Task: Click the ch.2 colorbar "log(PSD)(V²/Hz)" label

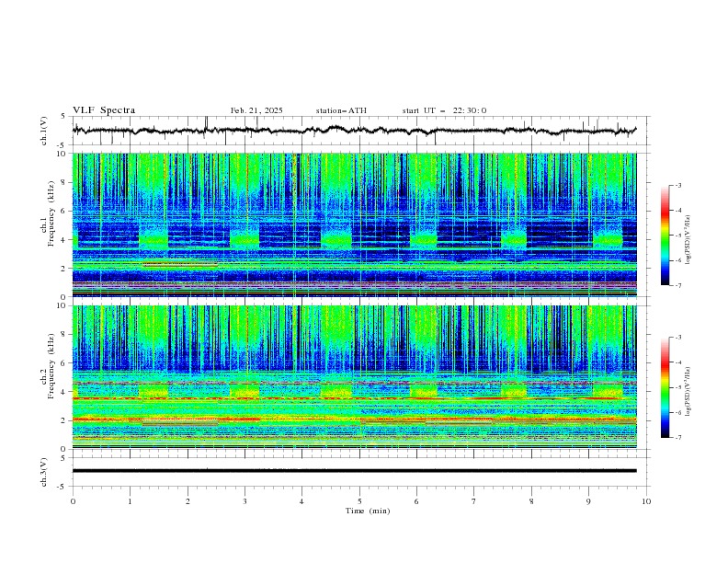Action: (x=688, y=391)
